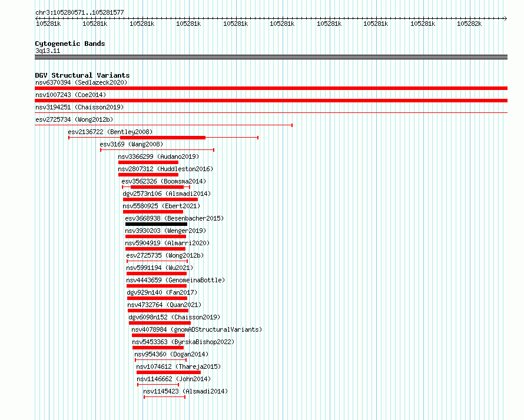Select dgv2573n106 (Alsmadi2014) variant label

tap(167, 194)
